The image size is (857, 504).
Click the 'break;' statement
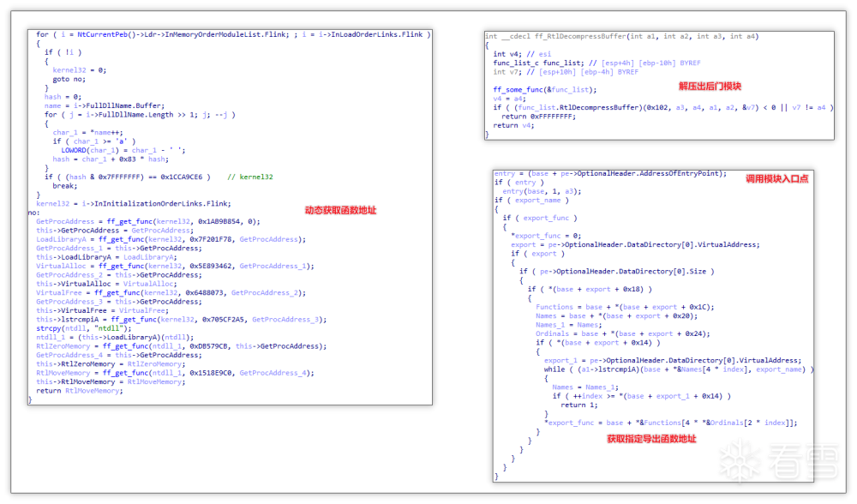pos(65,186)
